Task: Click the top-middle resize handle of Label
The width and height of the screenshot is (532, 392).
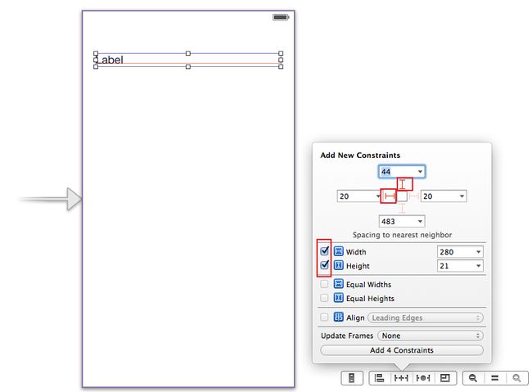Action: point(188,53)
